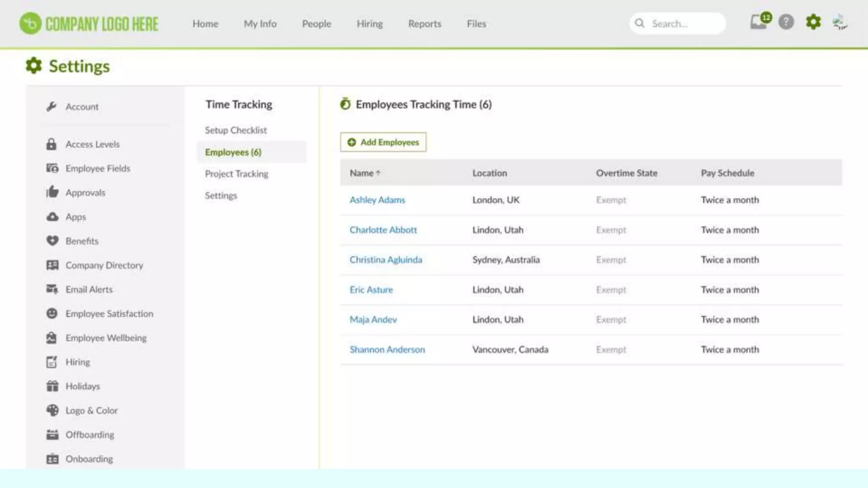Open Christina Agluinda's profile link
Viewport: 868px width, 488px height.
tap(386, 260)
